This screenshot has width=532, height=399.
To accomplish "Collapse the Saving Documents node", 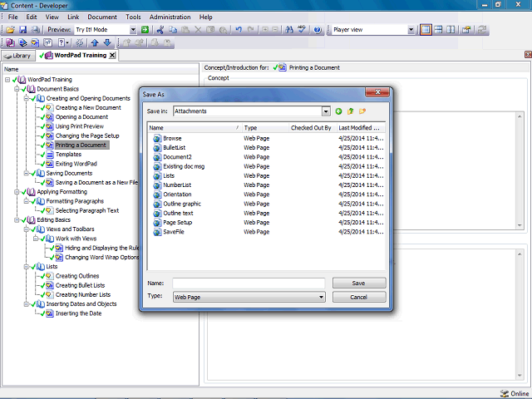I will click(26, 174).
